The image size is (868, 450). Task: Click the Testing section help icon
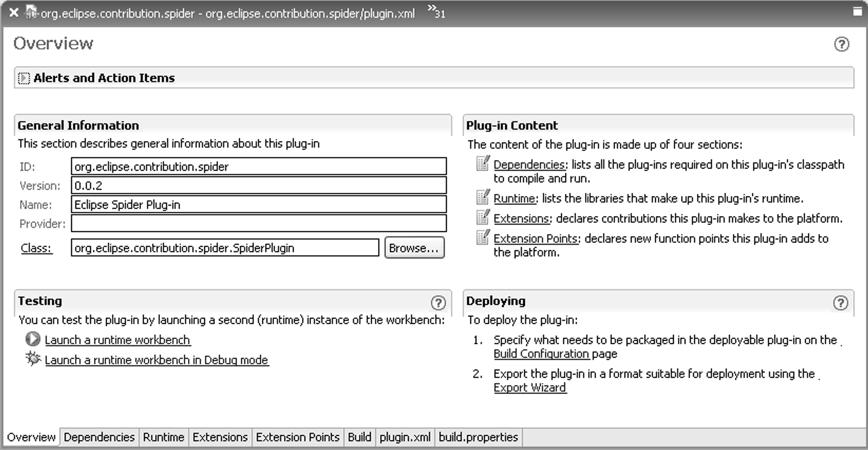438,303
